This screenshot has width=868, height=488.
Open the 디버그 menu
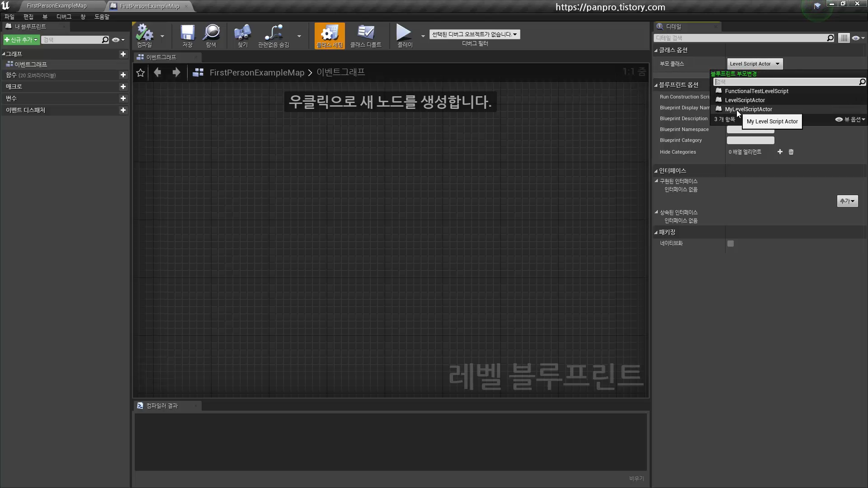pyautogui.click(x=64, y=17)
